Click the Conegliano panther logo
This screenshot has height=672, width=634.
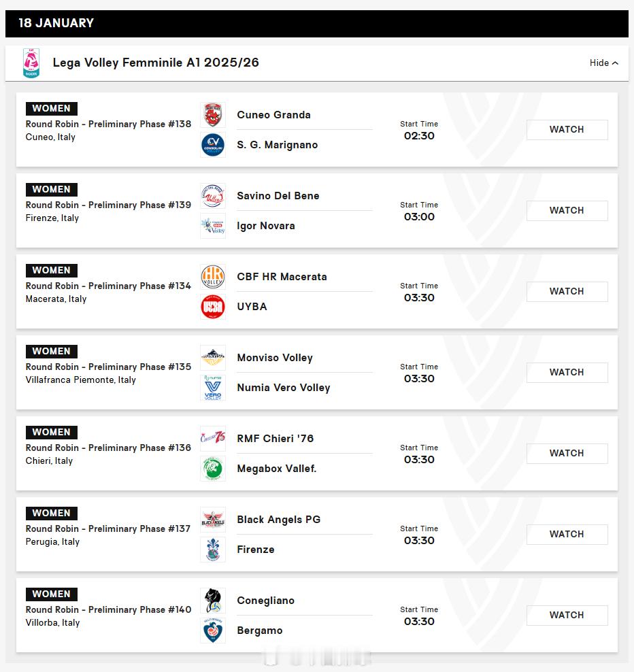click(x=213, y=601)
